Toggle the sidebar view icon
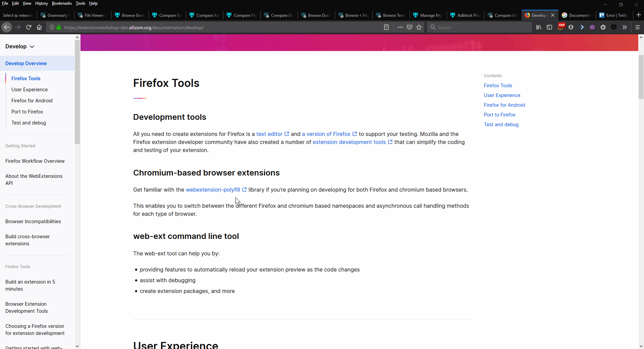The width and height of the screenshot is (644, 349). pyautogui.click(x=549, y=27)
